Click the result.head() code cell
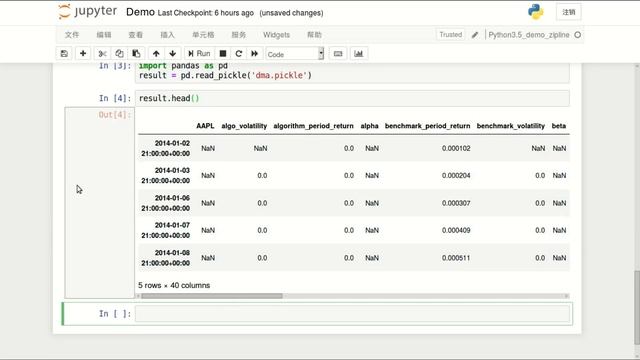 click(352, 98)
